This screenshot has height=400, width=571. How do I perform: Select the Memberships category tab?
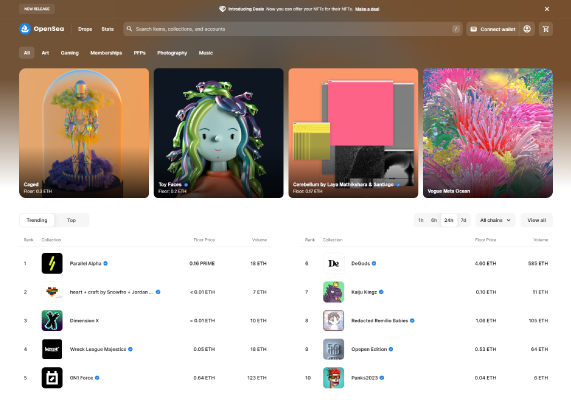click(x=106, y=53)
